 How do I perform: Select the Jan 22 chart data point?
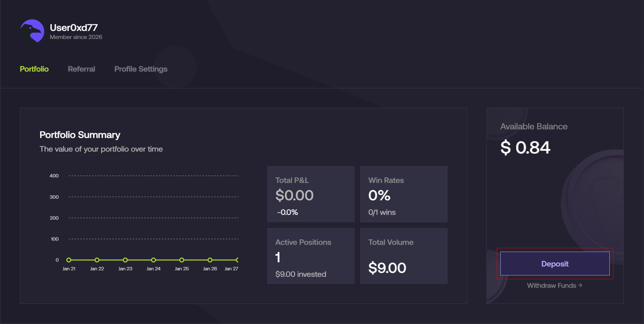tap(97, 260)
